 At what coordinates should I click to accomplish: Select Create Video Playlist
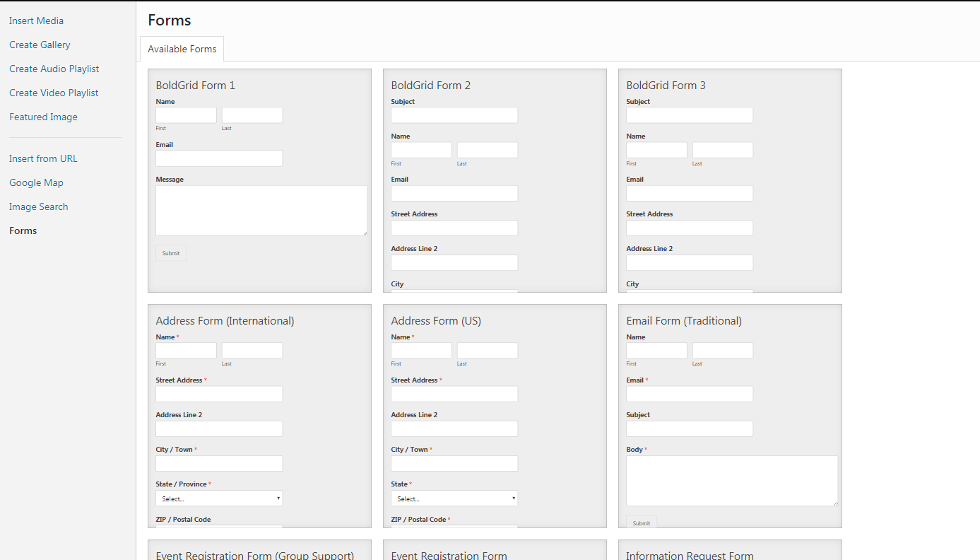(54, 93)
